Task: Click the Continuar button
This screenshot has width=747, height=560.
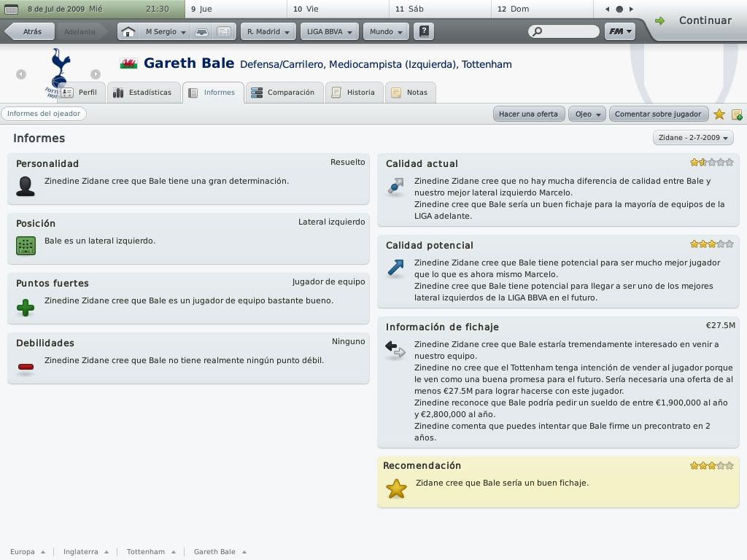Action: pyautogui.click(x=696, y=20)
